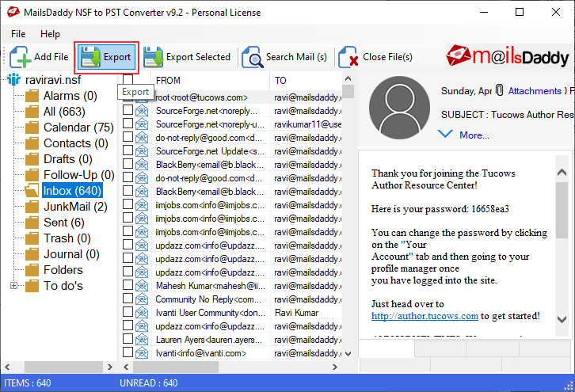Check the SourceForge.net Update mail checkbox
The height and width of the screenshot is (392, 575).
(x=128, y=150)
